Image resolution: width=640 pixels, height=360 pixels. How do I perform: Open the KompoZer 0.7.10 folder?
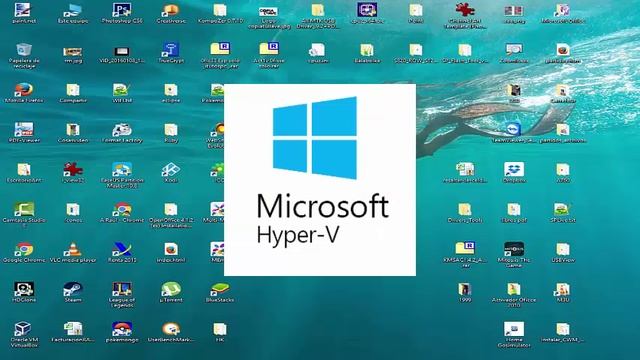point(220,13)
